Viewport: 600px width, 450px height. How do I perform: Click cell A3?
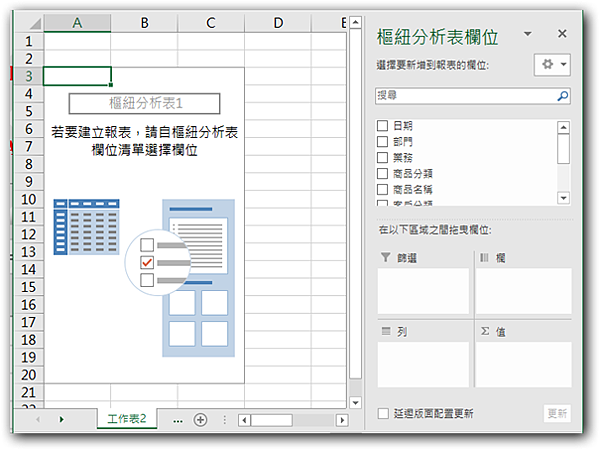77,76
